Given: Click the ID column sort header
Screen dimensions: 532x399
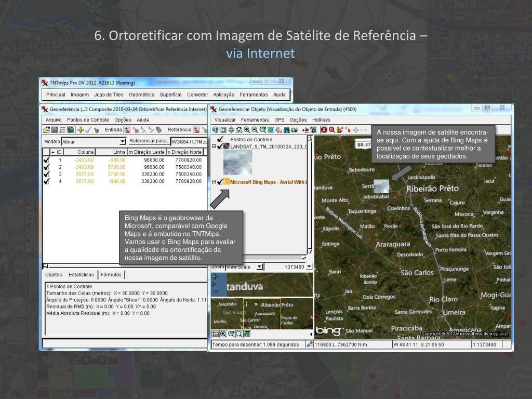Looking at the screenshot, I should tap(56, 152).
